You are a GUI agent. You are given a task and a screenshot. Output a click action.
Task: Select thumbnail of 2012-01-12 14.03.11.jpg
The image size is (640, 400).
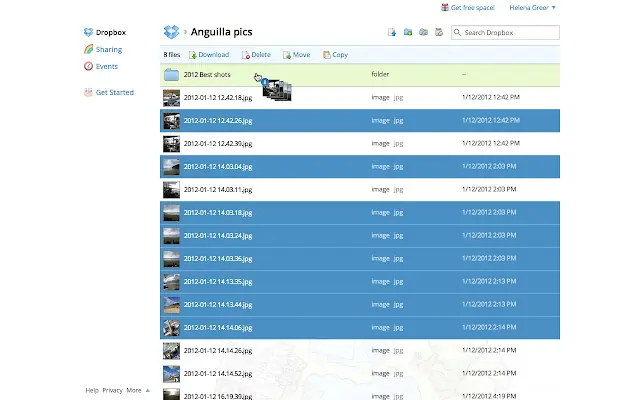[171, 190]
